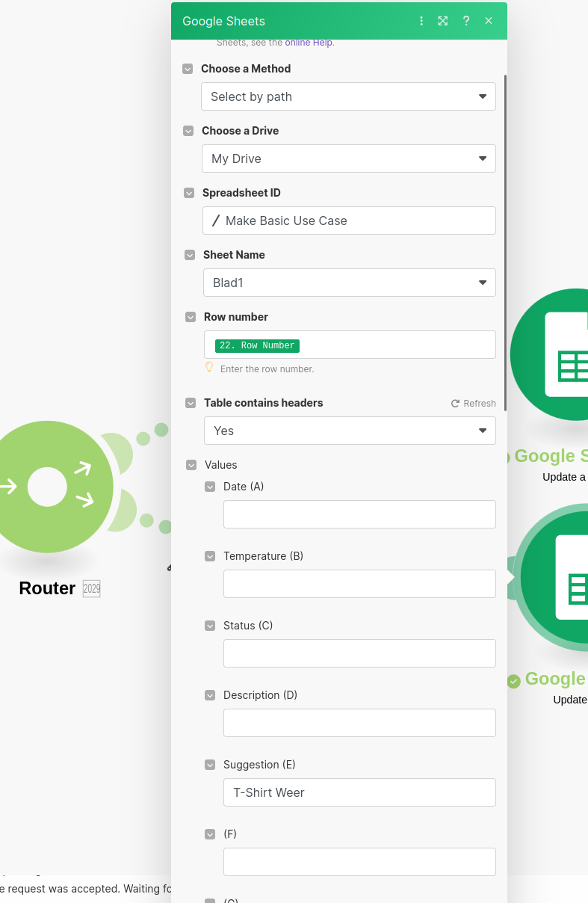Click the Router module circle
Screen dimensions: 588x903
tap(49, 487)
